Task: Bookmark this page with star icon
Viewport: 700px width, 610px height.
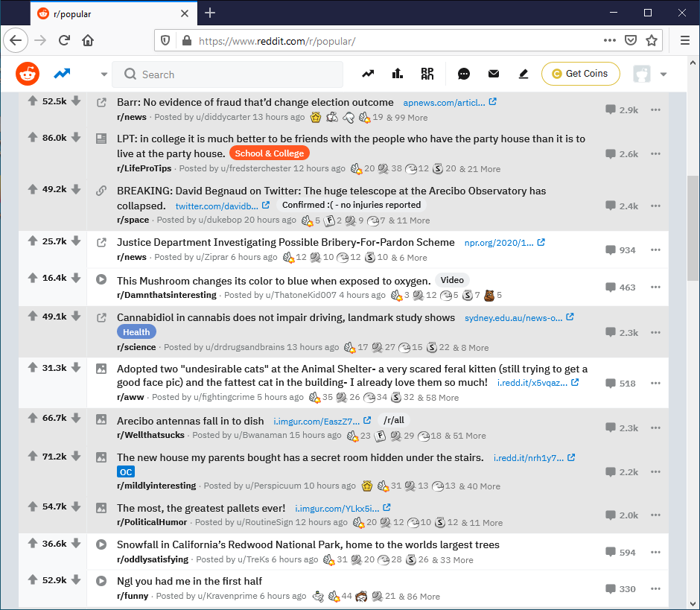Action: [x=652, y=41]
